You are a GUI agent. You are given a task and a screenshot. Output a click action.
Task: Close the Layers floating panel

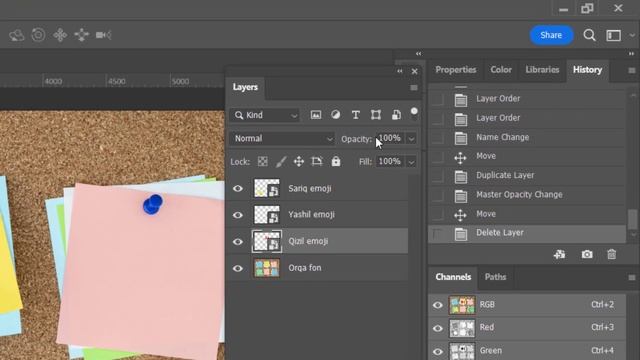click(x=415, y=71)
